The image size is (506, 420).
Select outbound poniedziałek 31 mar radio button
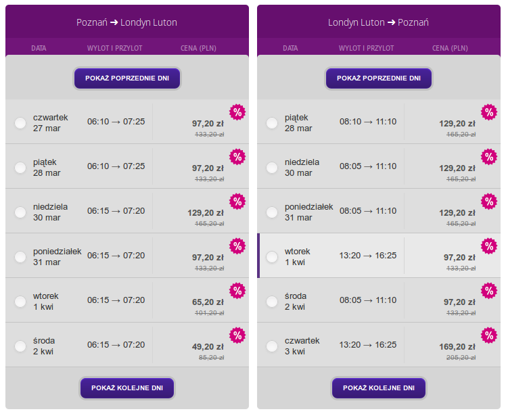20,257
